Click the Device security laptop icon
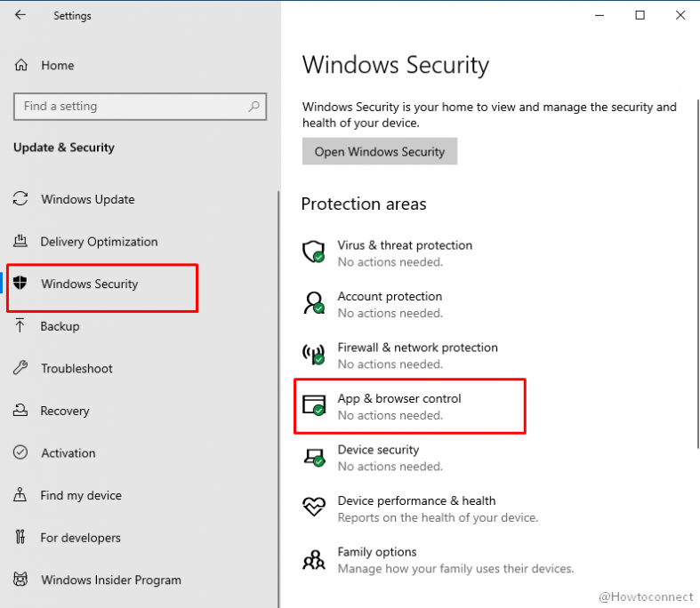Viewport: 700px width, 608px height. [314, 457]
